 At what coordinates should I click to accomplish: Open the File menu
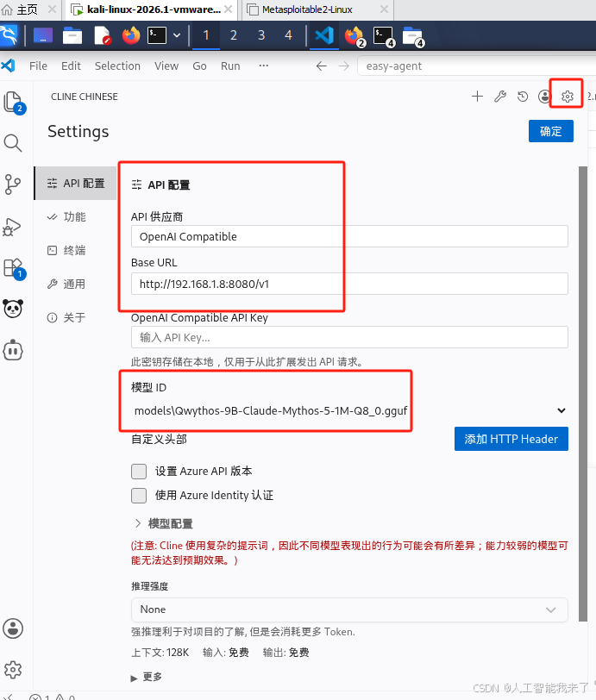pos(38,66)
